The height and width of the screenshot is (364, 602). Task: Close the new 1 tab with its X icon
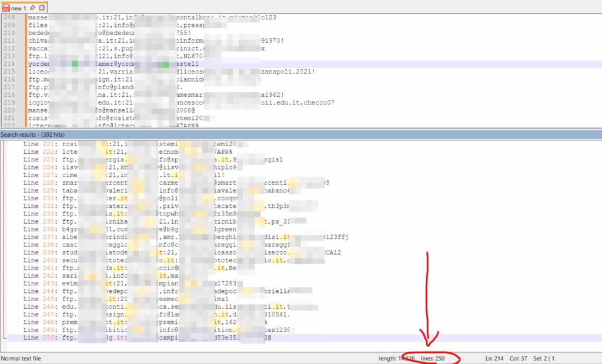click(41, 8)
